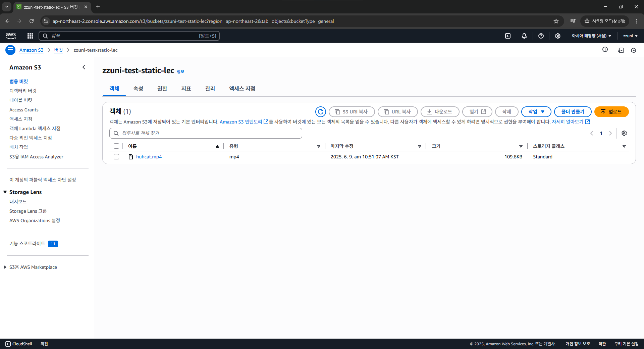Reload the browser page
Image resolution: width=644 pixels, height=349 pixels.
(x=32, y=21)
